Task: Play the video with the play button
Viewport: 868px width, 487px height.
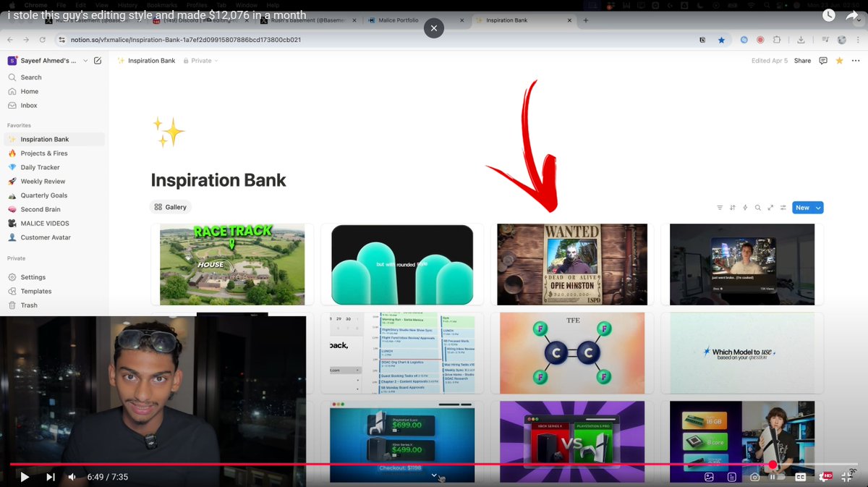Action: [x=25, y=477]
